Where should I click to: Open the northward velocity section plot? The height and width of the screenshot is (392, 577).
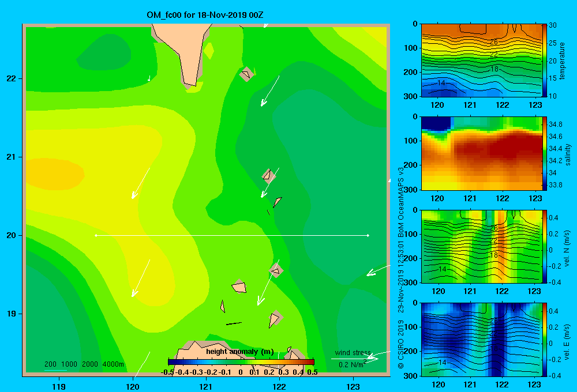[481, 246]
